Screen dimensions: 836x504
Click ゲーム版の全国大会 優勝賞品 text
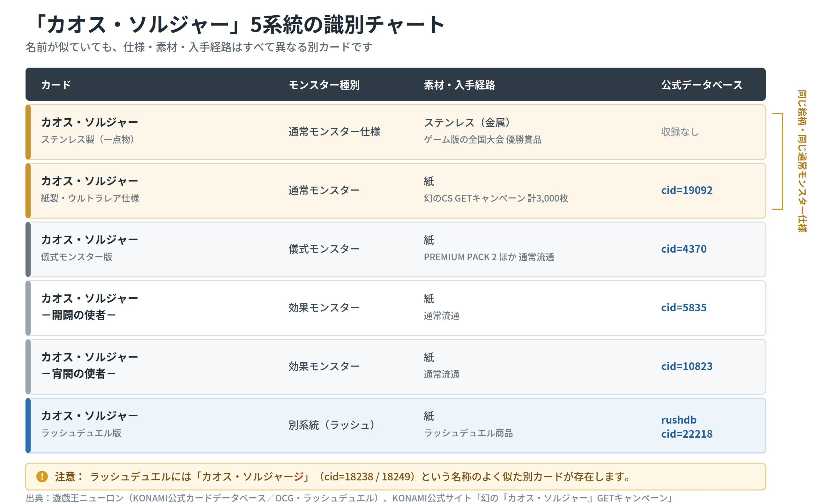pyautogui.click(x=482, y=139)
